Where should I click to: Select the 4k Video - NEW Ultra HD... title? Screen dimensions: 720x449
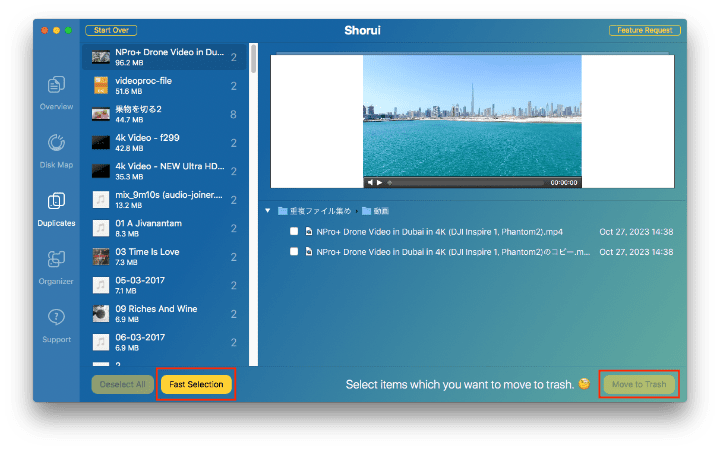coord(170,166)
